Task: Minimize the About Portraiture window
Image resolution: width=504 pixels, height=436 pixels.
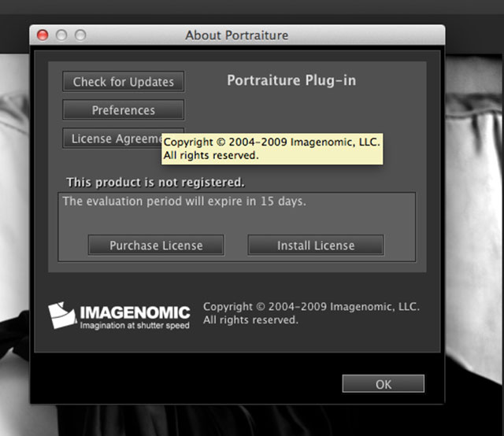Action: pos(61,35)
